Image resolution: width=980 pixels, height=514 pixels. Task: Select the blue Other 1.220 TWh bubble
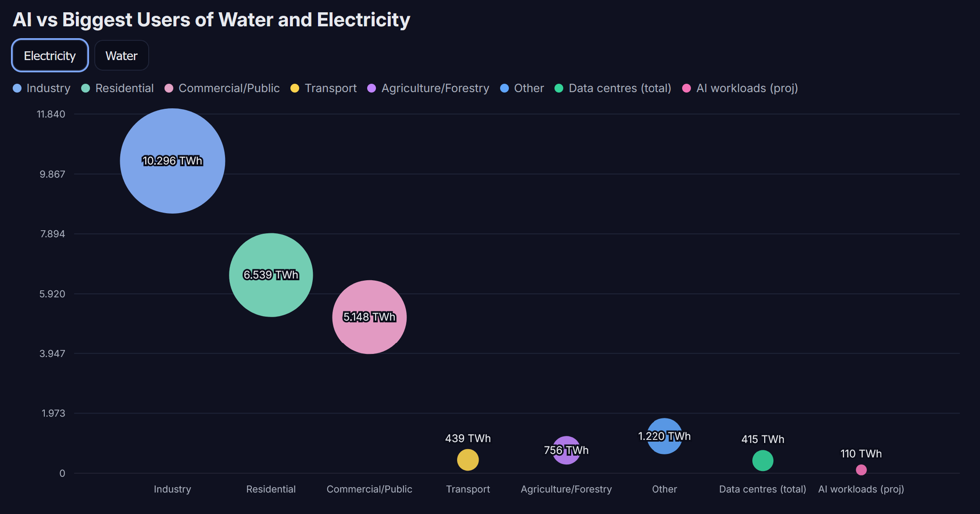point(665,436)
